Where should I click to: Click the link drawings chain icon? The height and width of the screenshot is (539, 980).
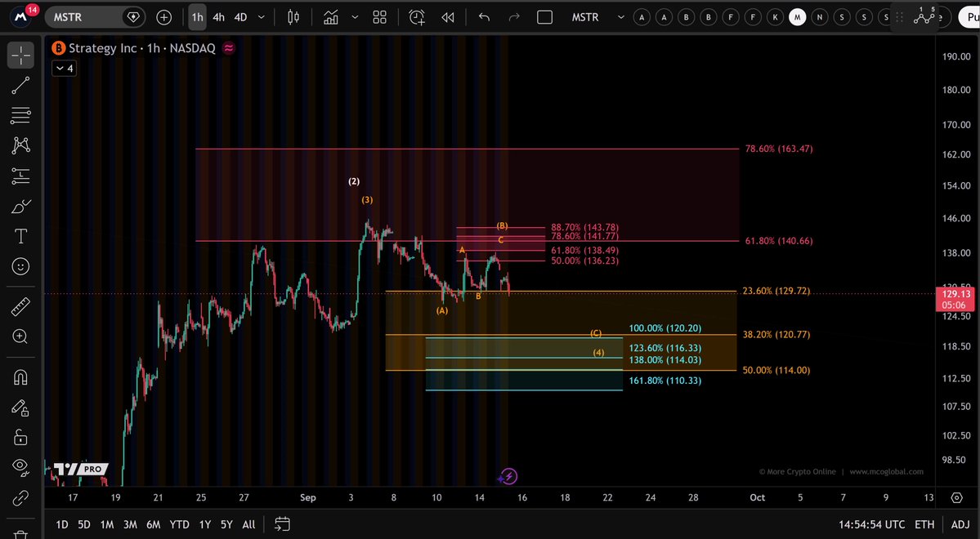(20, 498)
